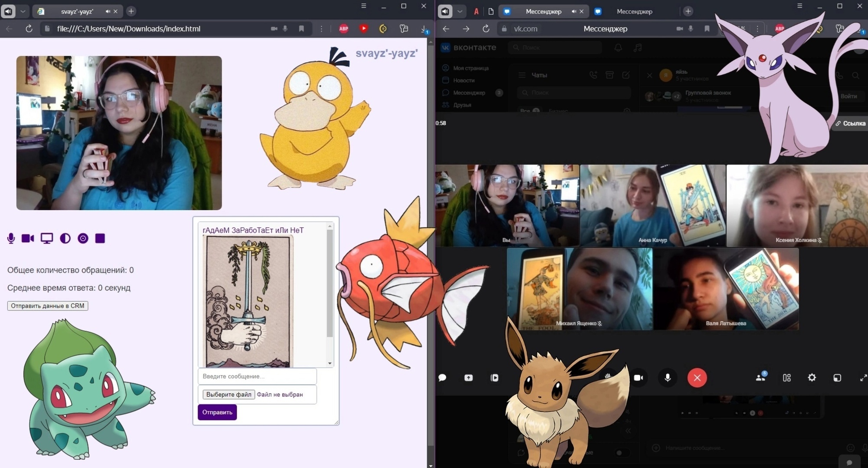Click chat scroll down arrow
868x468 pixels.
330,363
